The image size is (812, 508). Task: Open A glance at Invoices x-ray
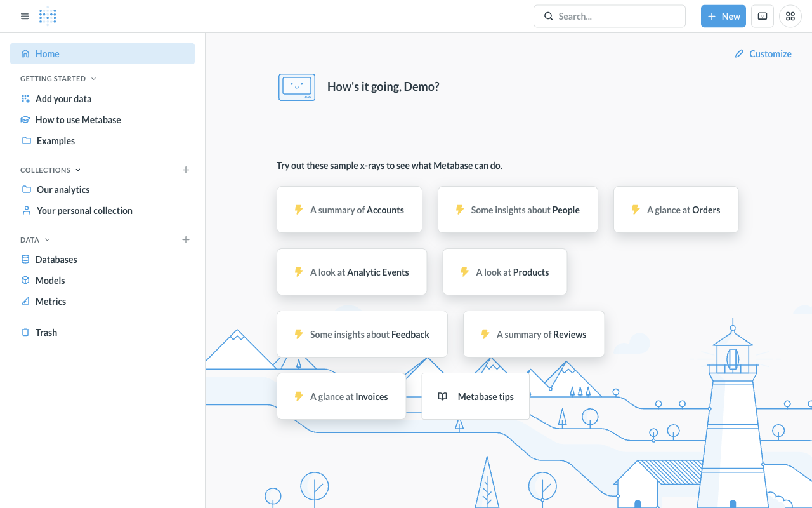pyautogui.click(x=341, y=396)
